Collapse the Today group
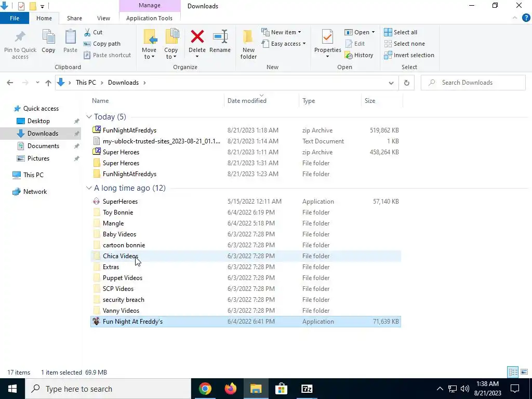Viewport: 532px width, 399px height. (89, 117)
